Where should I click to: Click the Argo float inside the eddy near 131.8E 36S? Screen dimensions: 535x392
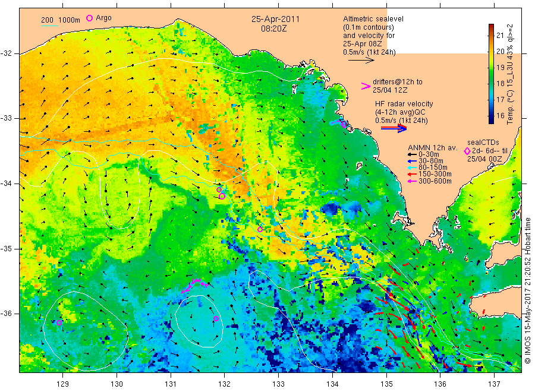coord(216,319)
